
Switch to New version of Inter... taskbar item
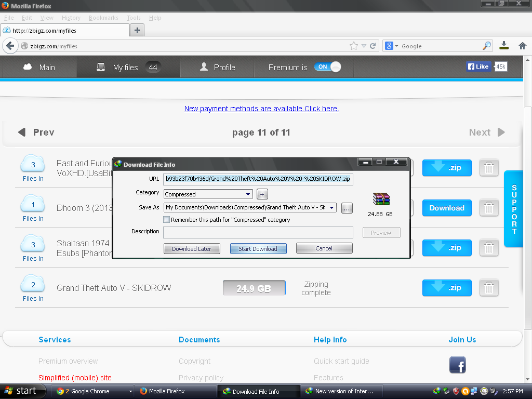click(341, 391)
